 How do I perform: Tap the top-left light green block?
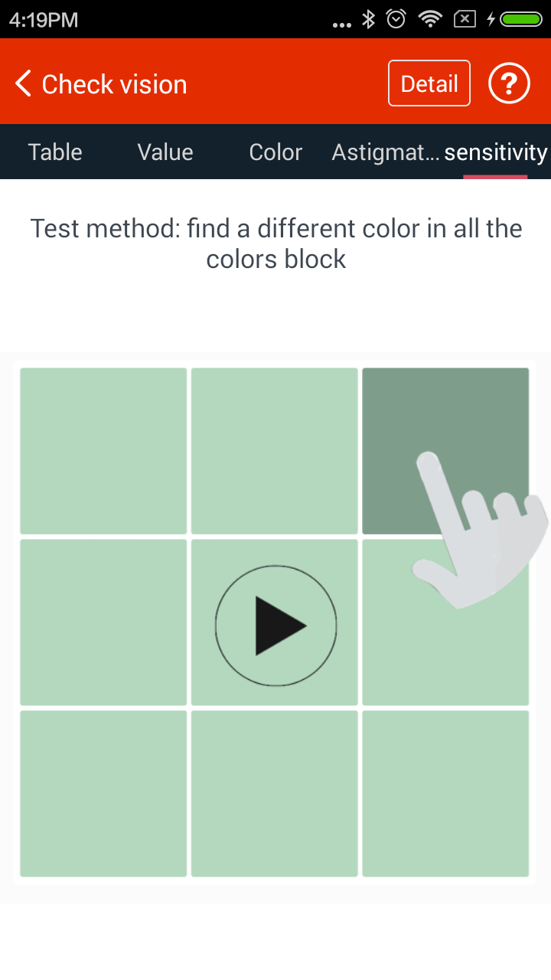click(x=103, y=451)
